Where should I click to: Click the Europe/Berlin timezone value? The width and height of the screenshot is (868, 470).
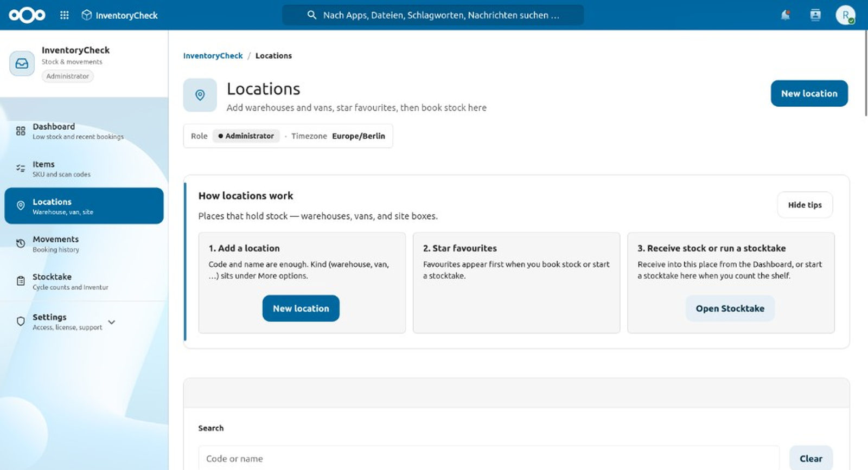tap(359, 136)
